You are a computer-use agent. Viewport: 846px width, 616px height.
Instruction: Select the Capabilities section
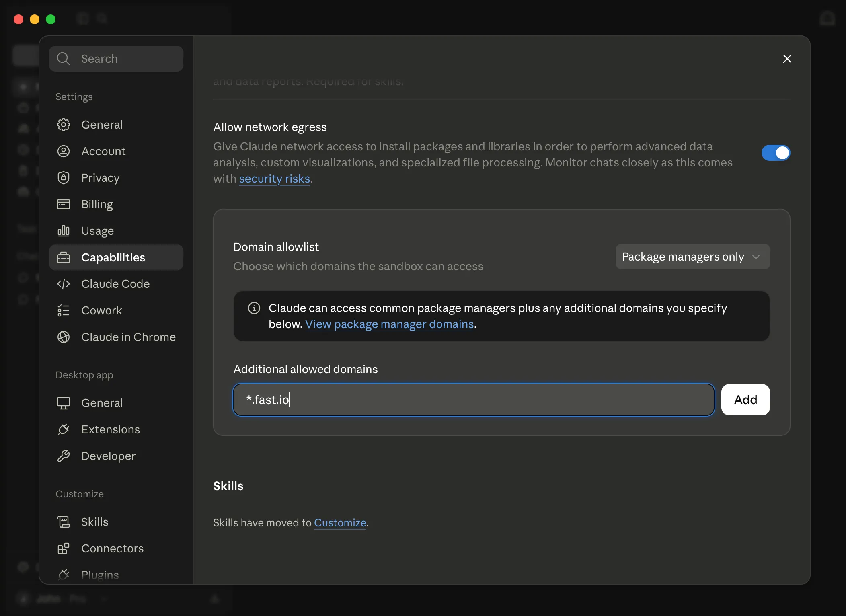116,257
